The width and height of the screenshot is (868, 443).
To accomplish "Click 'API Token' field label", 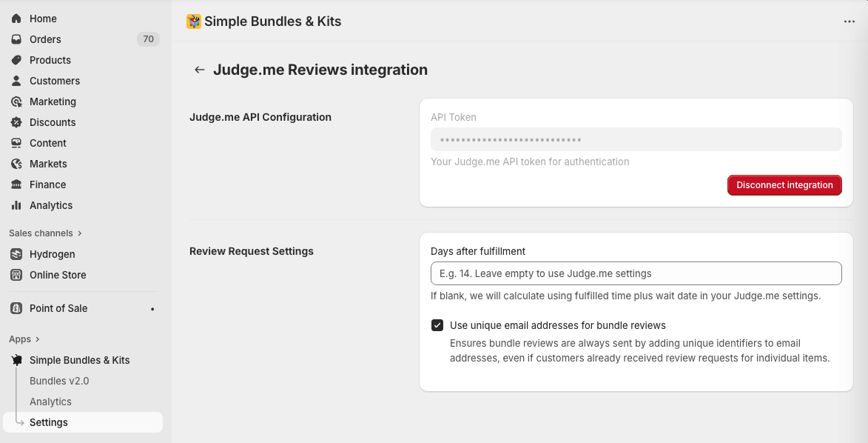I will tap(454, 118).
